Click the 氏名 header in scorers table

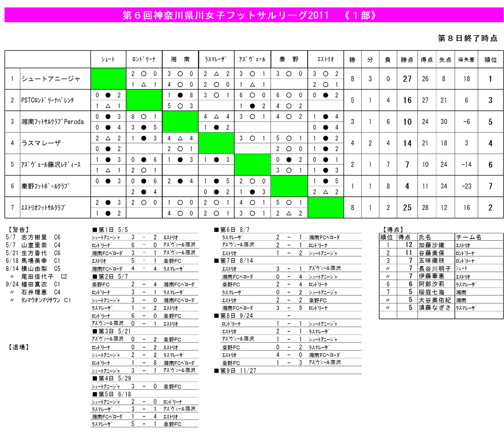tap(425, 237)
